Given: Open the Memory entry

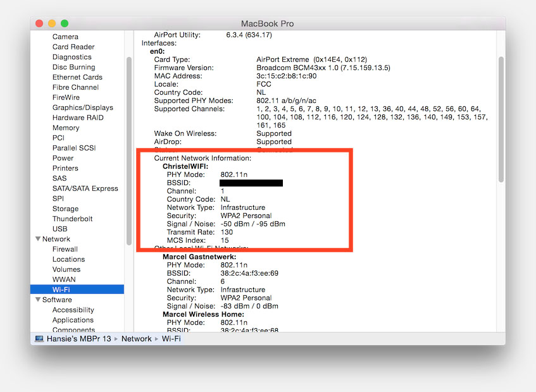Looking at the screenshot, I should (66, 128).
